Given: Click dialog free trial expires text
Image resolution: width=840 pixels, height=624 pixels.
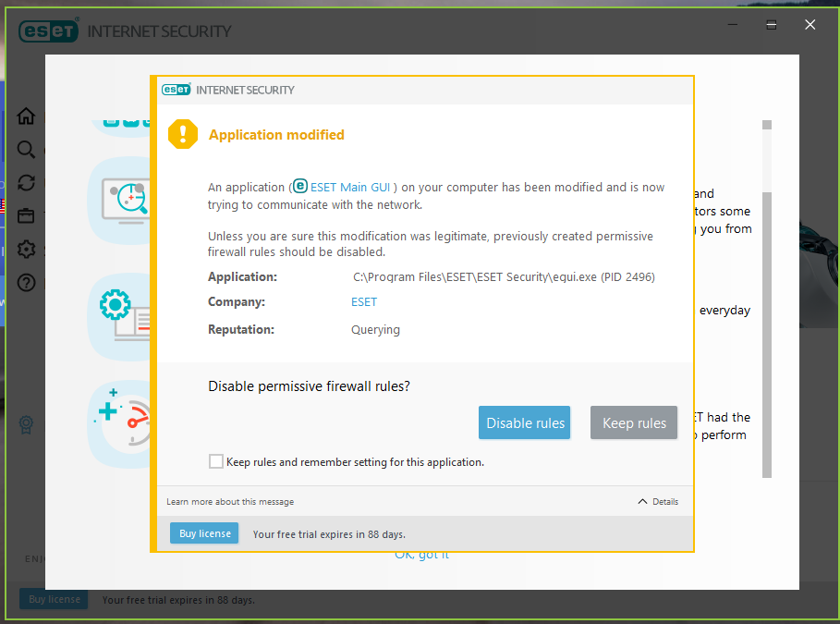Looking at the screenshot, I should click(x=329, y=534).
